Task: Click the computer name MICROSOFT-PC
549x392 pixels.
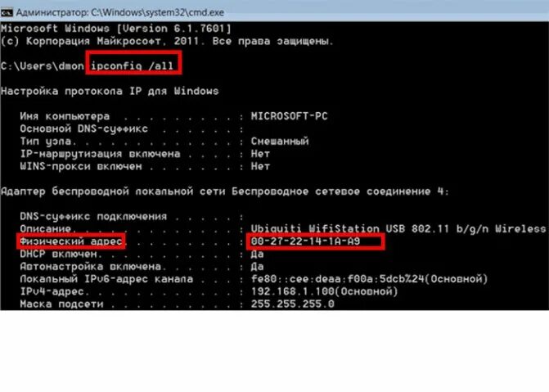Action: (289, 116)
